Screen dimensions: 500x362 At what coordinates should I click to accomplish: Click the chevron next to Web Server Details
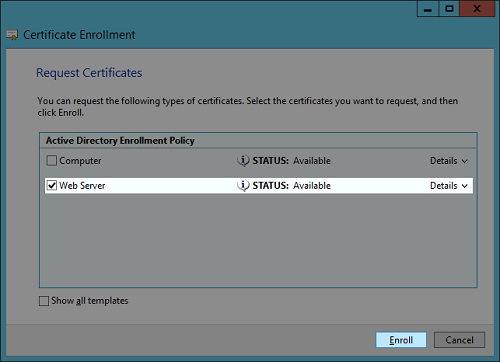click(x=465, y=186)
